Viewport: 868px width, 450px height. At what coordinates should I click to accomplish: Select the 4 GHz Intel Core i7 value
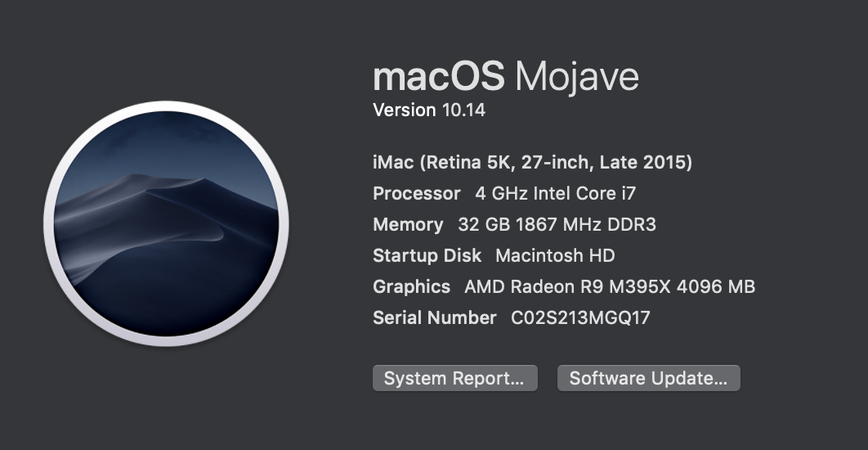(555, 193)
